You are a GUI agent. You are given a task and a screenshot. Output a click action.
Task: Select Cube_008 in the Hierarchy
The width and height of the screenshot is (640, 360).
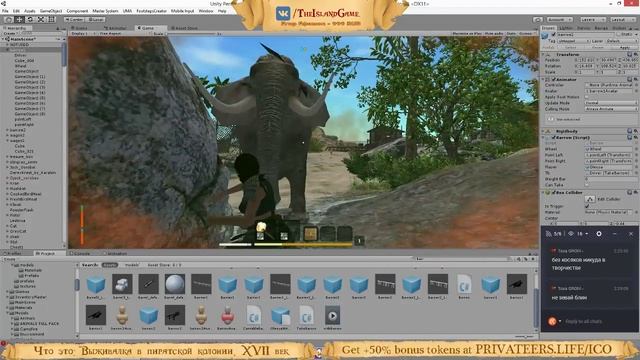pyautogui.click(x=24, y=60)
